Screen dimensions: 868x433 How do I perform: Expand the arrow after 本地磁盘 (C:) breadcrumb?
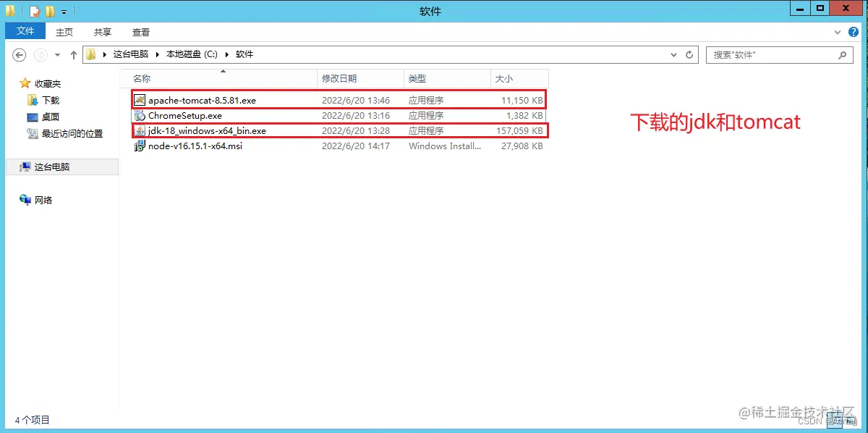tap(226, 54)
